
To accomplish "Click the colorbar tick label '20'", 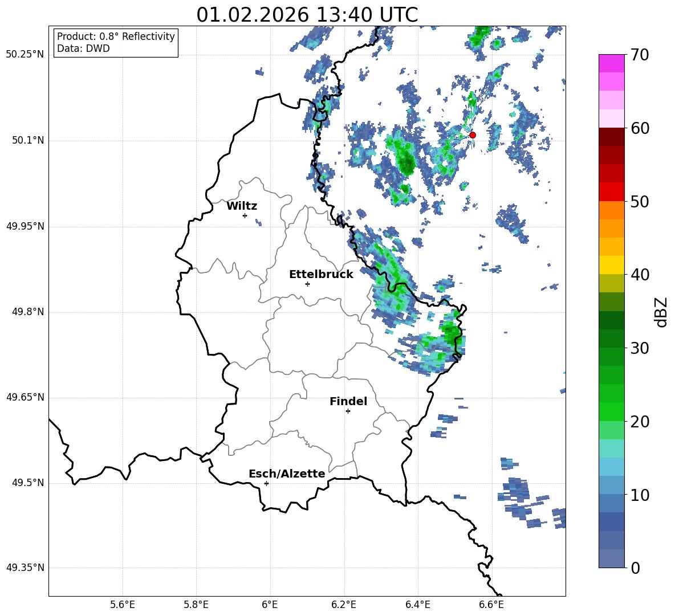I will [640, 422].
